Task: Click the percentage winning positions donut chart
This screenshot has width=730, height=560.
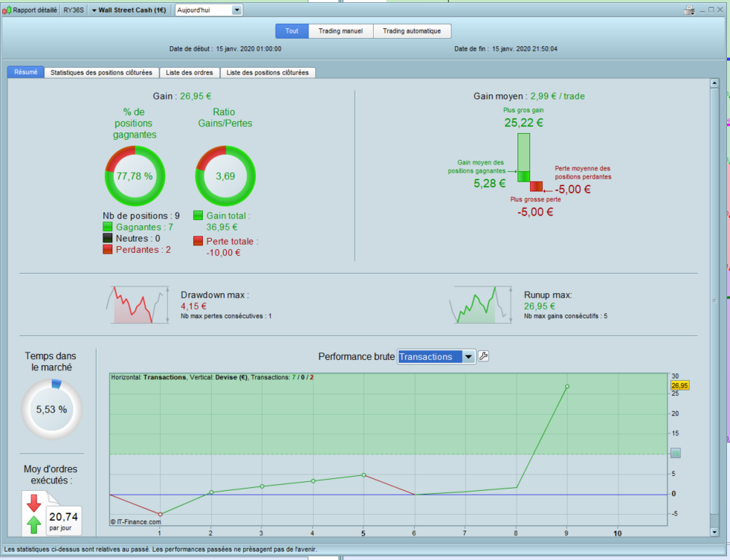Action: (135, 176)
